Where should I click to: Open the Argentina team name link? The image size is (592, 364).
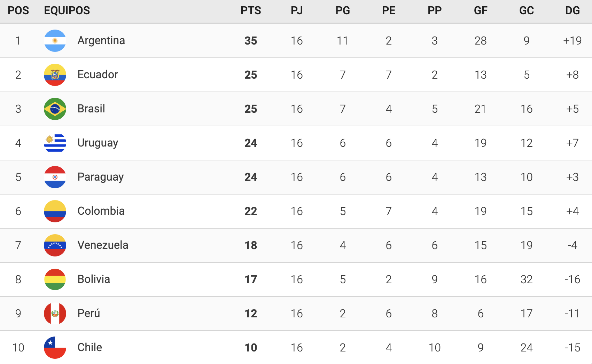[101, 41]
